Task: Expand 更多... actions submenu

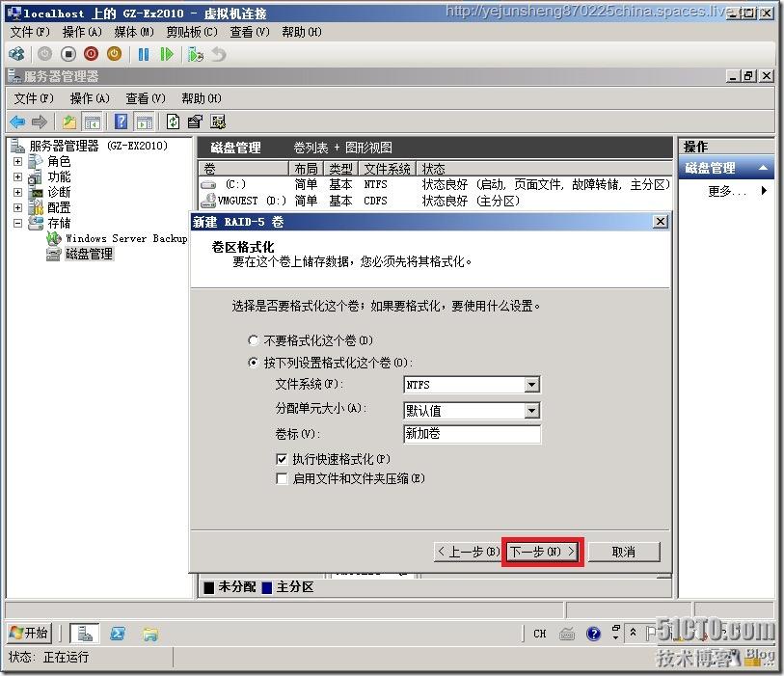Action: pos(764,191)
